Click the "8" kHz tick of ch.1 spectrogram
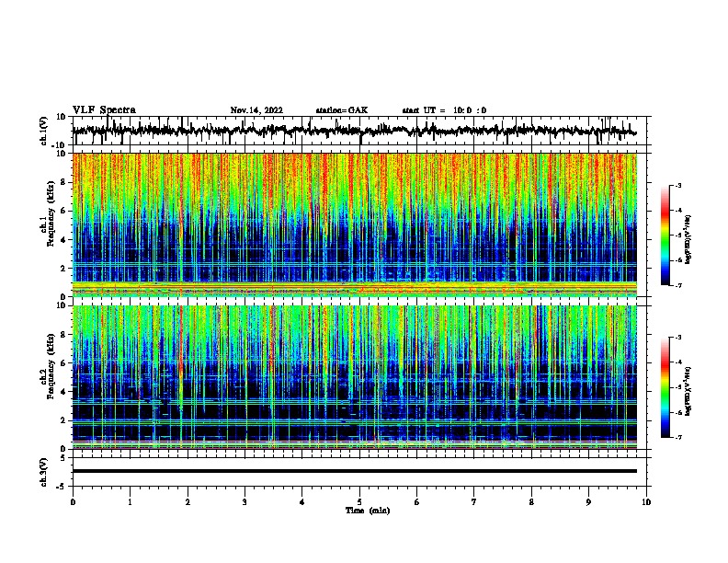 (64, 182)
